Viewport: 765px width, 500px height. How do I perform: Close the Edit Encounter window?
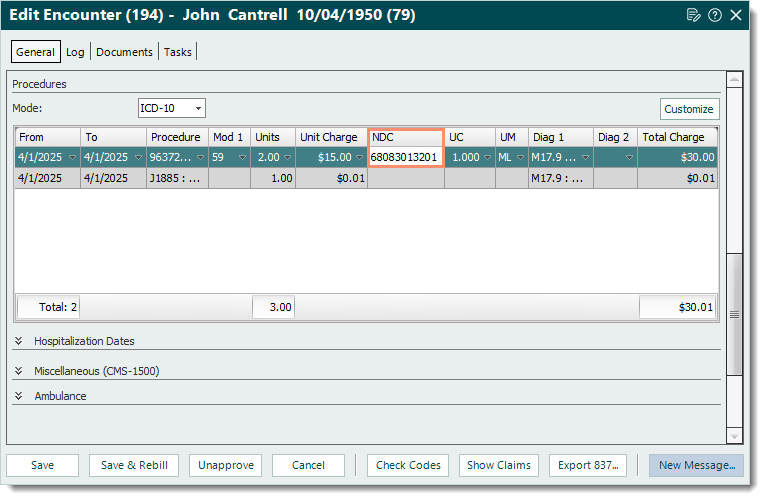(736, 15)
